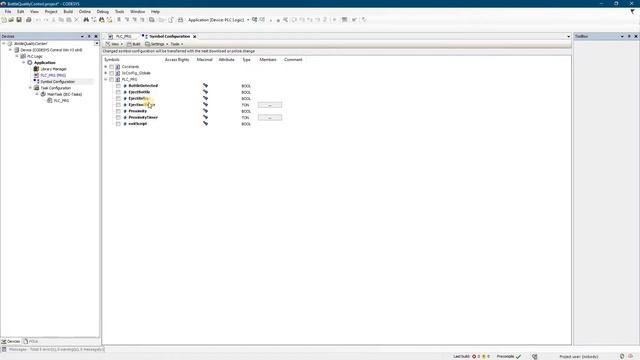Tick the BottleDetected symbol checkbox

coord(118,86)
